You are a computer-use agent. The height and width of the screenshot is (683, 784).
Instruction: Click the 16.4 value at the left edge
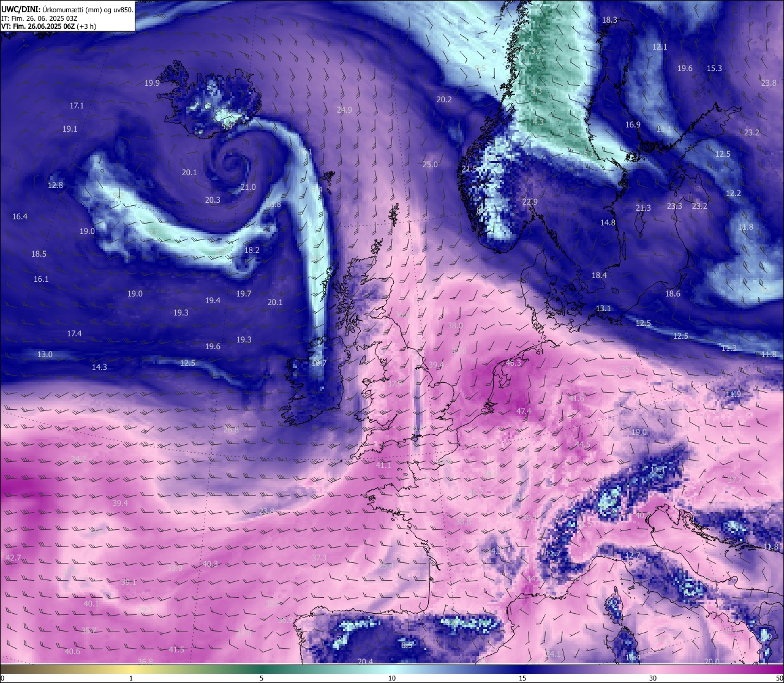pos(20,217)
